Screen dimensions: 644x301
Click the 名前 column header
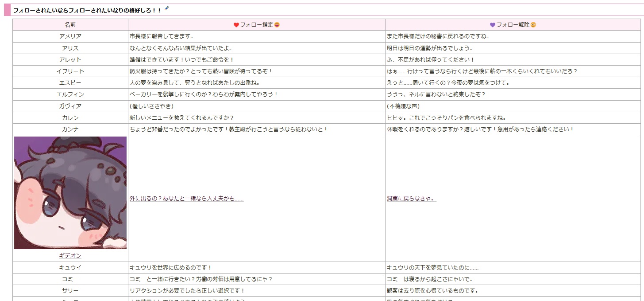[70, 25]
